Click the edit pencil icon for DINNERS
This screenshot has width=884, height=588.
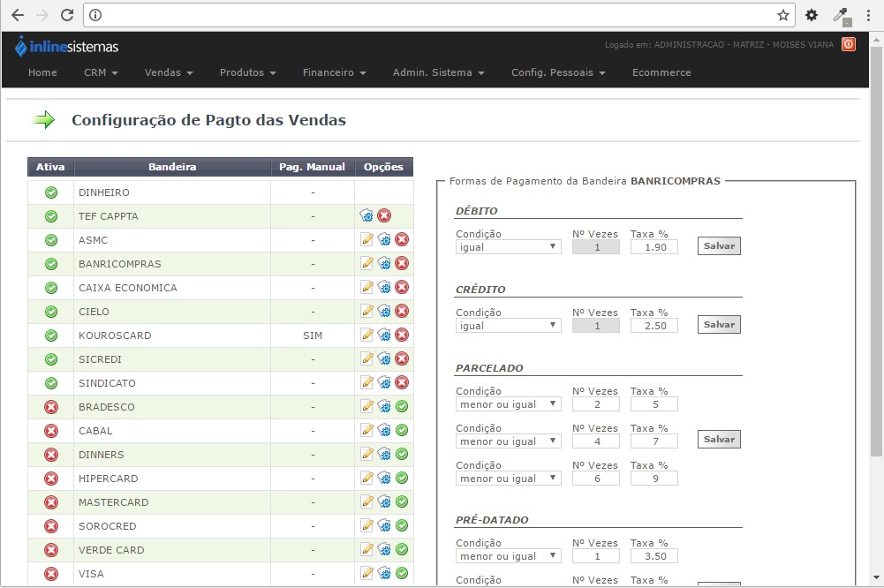coord(367,454)
